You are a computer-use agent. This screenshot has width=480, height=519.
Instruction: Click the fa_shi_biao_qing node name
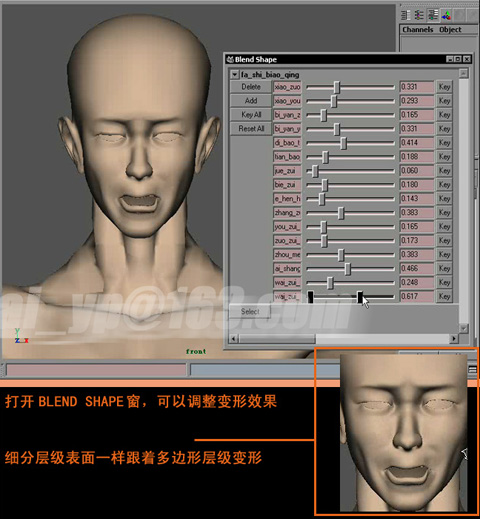(270, 75)
